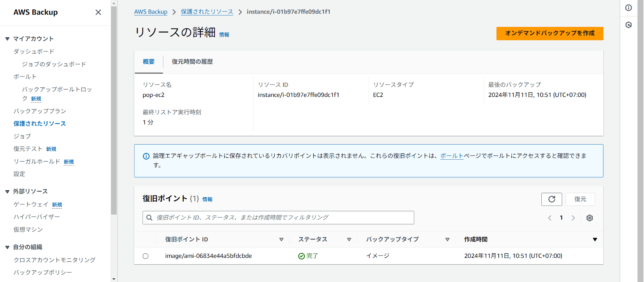Open バックアップボールトロック in the sidebar
Viewport: 644px width, 282px height.
coord(57,94)
